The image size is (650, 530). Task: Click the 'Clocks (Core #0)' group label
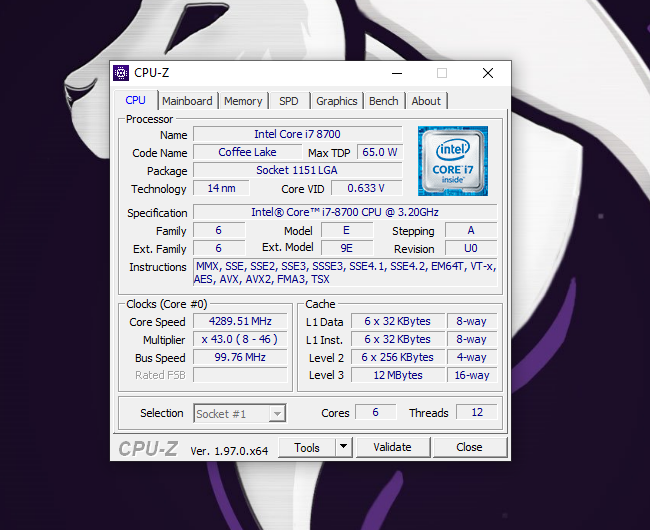(x=167, y=304)
